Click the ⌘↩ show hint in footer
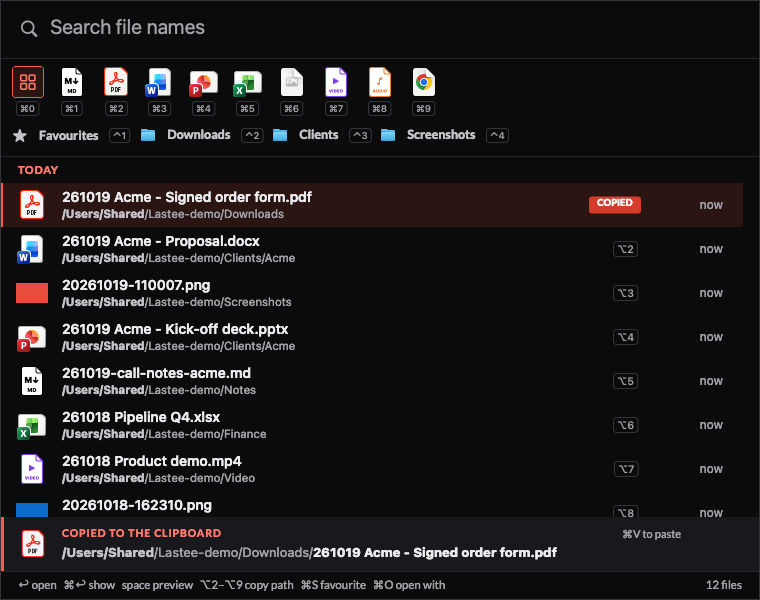 click(x=89, y=585)
